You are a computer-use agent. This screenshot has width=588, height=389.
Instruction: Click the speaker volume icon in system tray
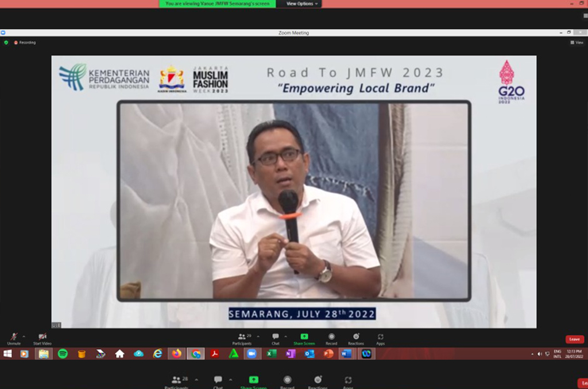point(539,353)
